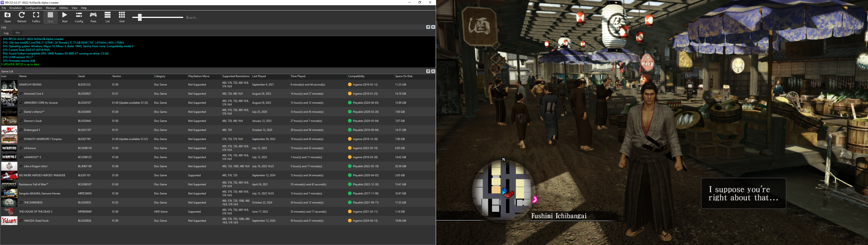Screen dimensions: 868x245
Task: Switch to the TTY tab
Action: [x=17, y=33]
